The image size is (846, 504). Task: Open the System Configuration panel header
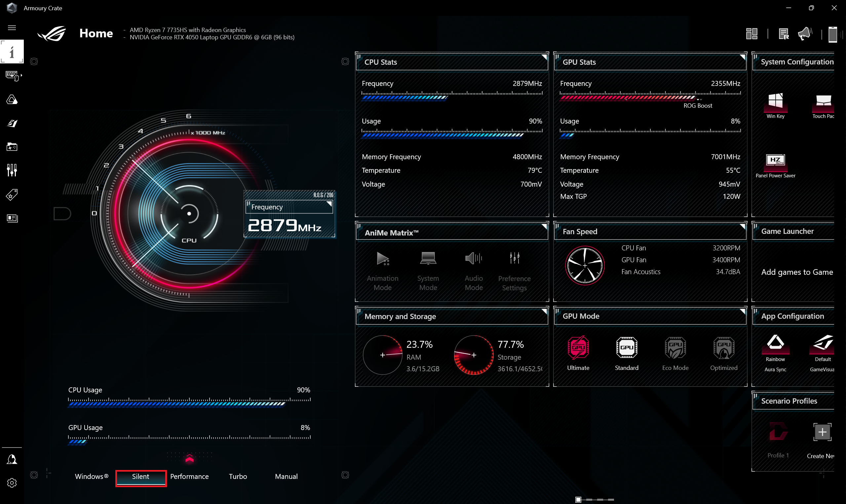(x=793, y=62)
